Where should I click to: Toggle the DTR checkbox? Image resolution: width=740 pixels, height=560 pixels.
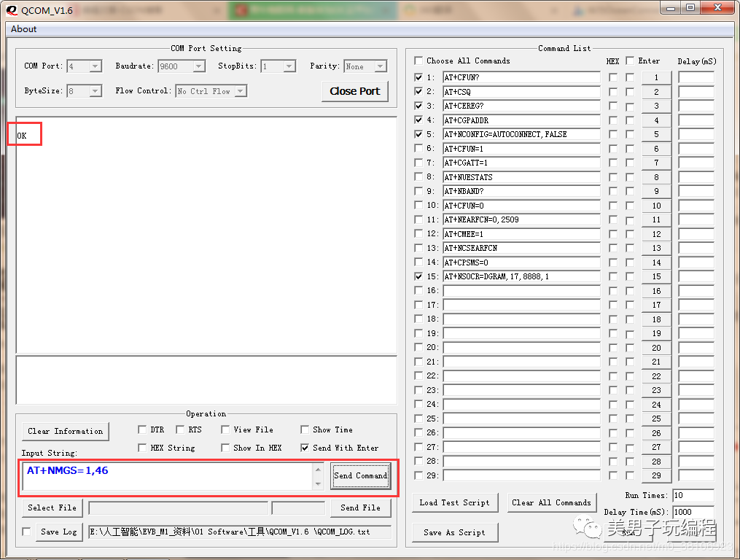click(142, 429)
